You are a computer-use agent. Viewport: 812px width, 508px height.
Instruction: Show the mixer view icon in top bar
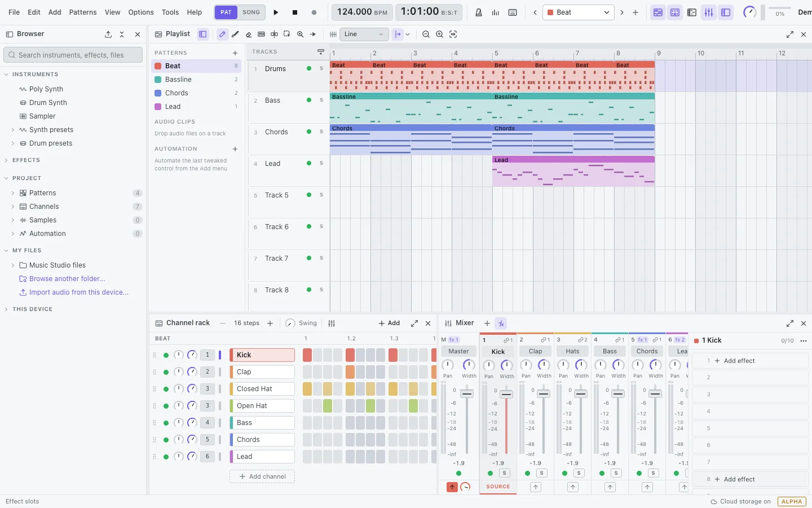(709, 12)
